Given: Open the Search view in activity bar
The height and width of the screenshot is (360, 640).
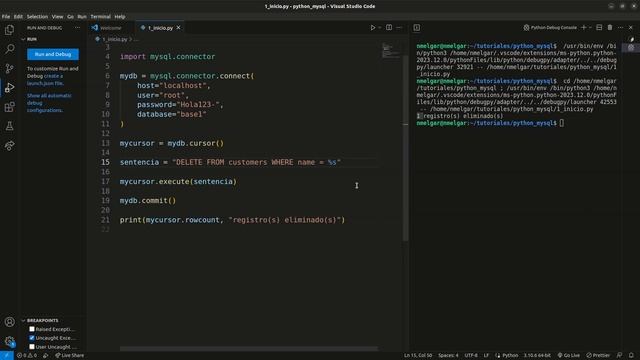Looking at the screenshot, I should 9,49.
